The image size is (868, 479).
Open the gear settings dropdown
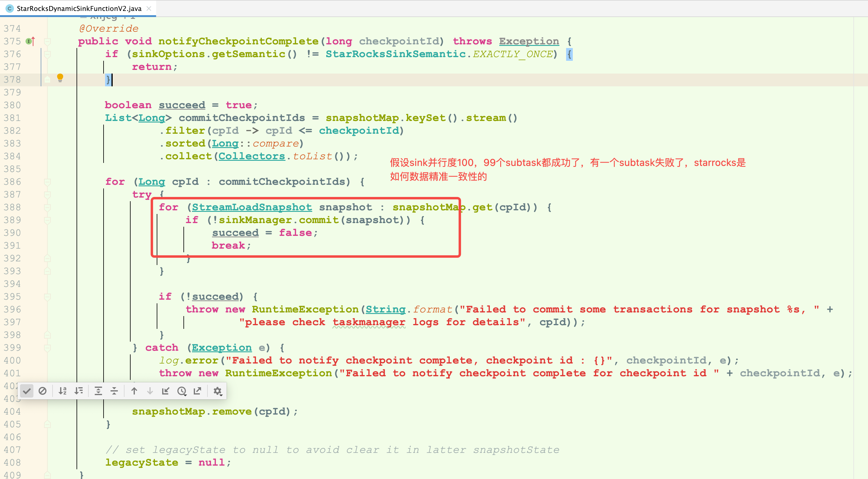tap(218, 391)
